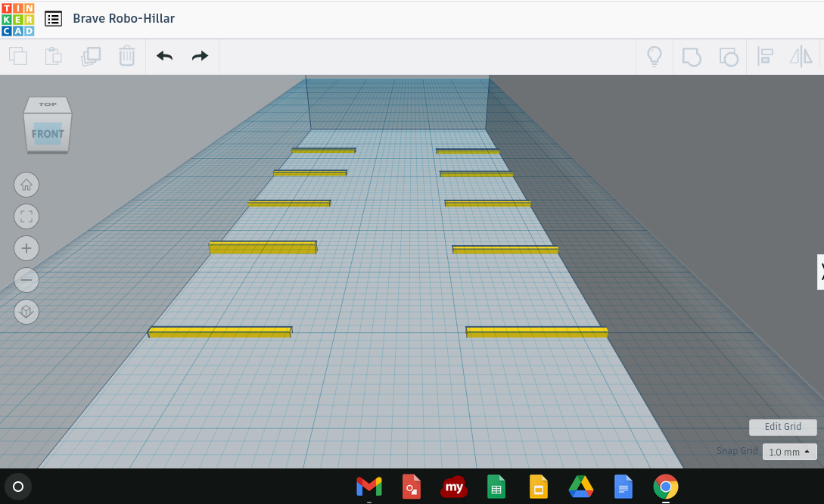Expand the collapsed shapes side panel
This screenshot has height=504, width=824.
click(x=820, y=272)
